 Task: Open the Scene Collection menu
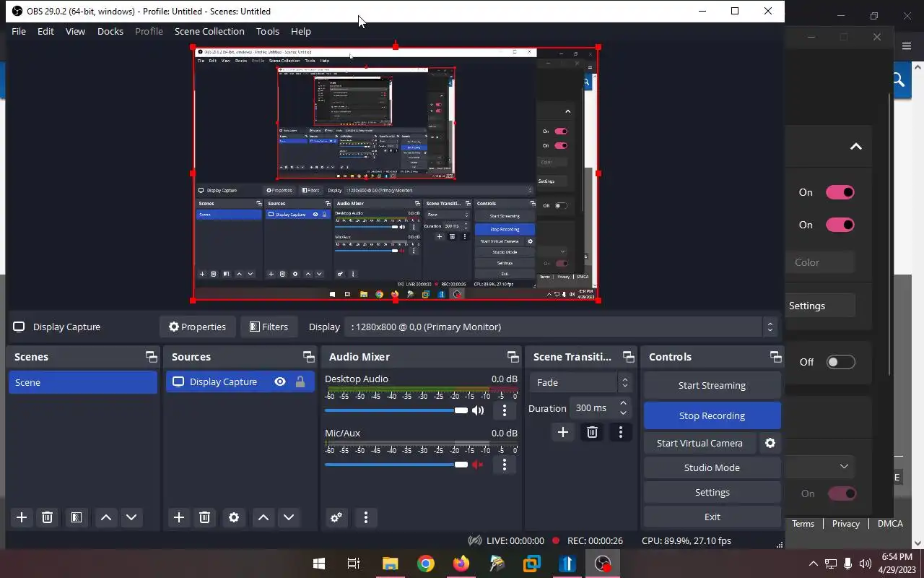[209, 31]
